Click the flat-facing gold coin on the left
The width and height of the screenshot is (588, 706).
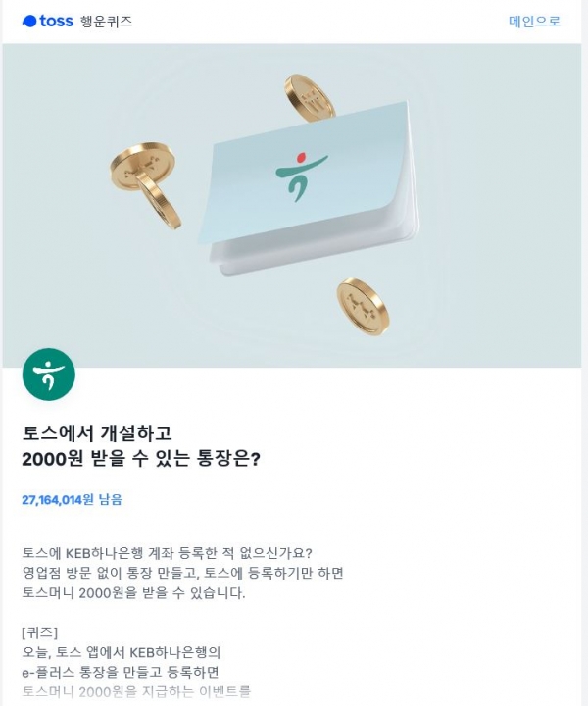coord(142,165)
